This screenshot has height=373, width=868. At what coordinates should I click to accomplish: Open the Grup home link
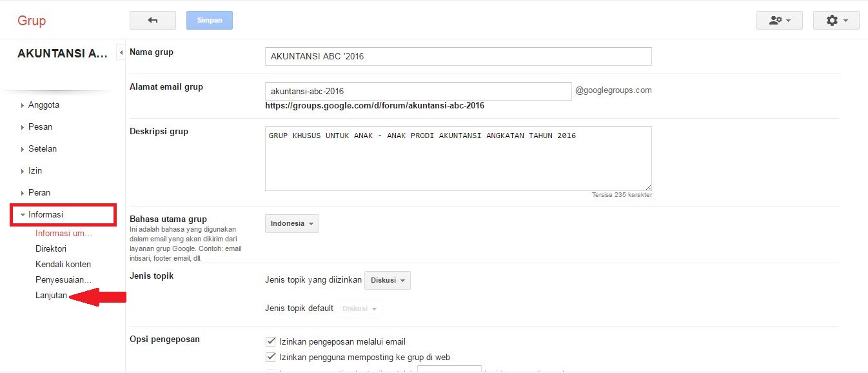pos(32,21)
